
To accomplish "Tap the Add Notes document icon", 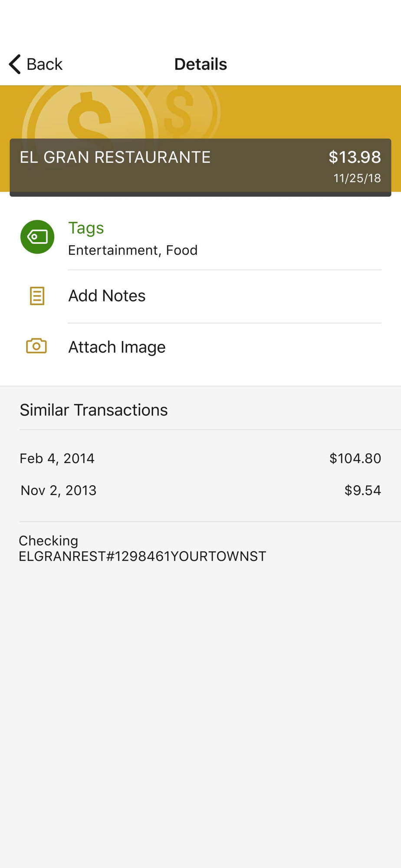I will pos(37,296).
